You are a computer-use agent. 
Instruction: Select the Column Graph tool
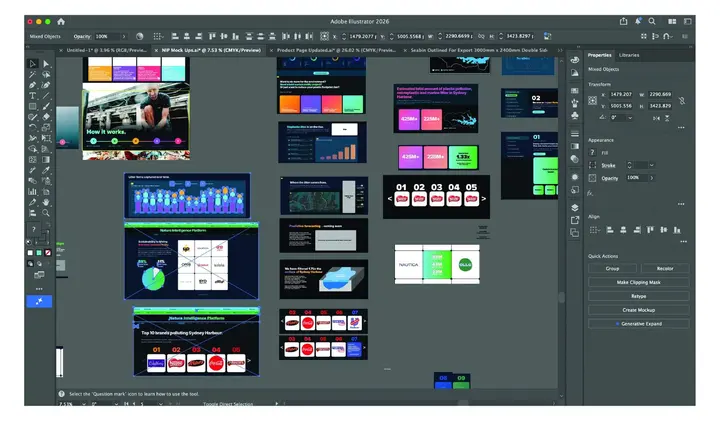[x=33, y=191]
